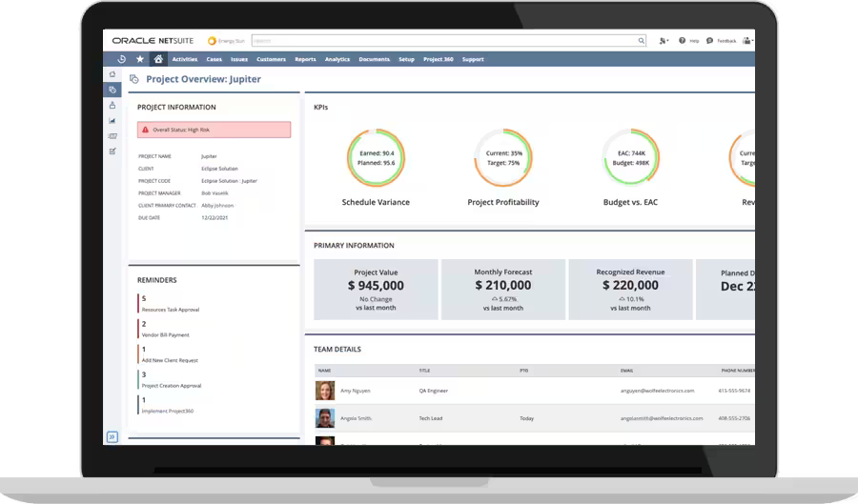Click the search magnifier icon

tap(642, 41)
